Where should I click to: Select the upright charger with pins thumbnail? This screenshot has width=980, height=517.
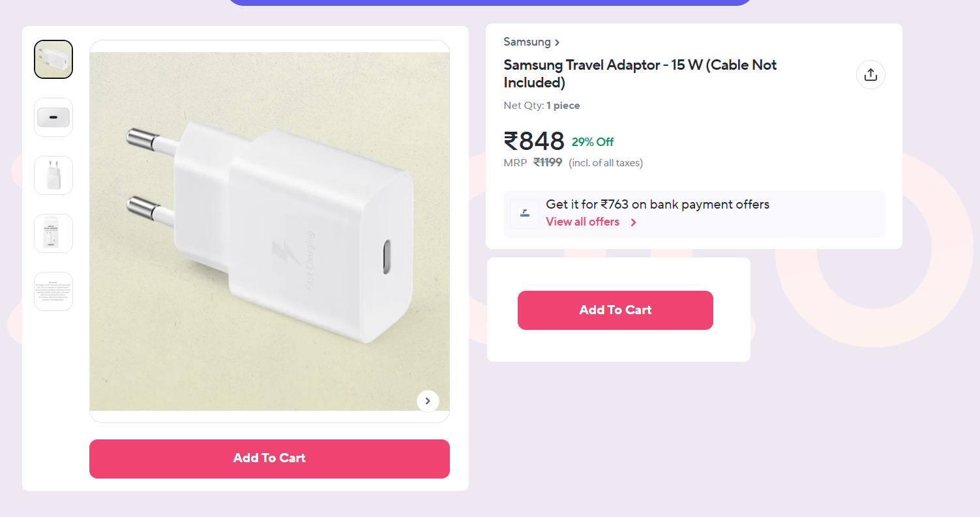coord(53,175)
